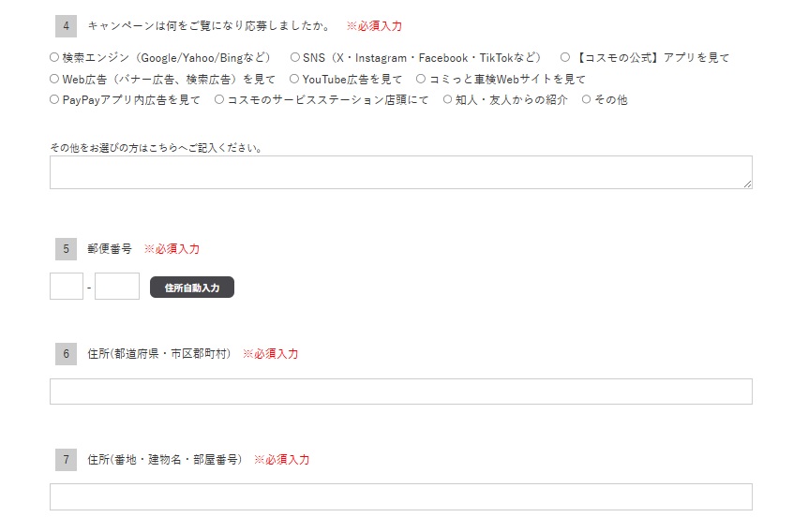Image resolution: width=793 pixels, height=532 pixels.
Task: Select 知人・友人からの紹介 radio option
Action: 447,100
